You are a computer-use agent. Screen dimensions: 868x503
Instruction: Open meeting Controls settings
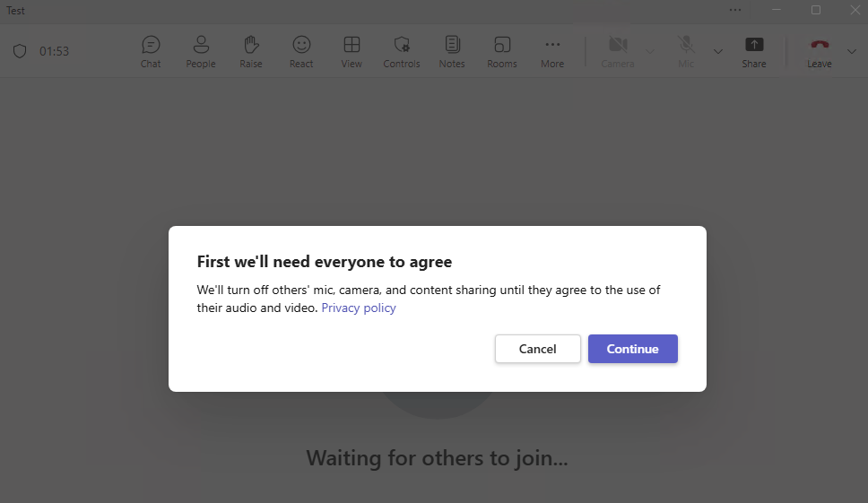[402, 51]
